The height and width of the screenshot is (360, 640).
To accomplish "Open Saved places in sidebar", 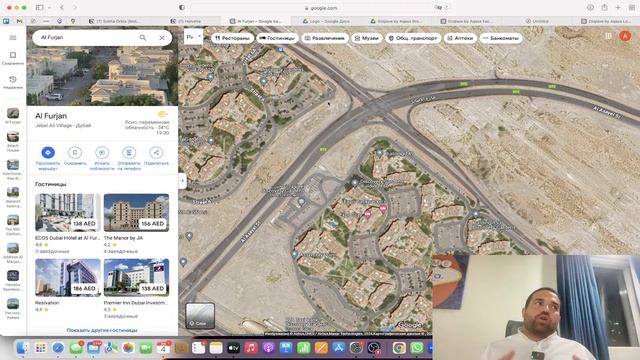I will coord(13,58).
